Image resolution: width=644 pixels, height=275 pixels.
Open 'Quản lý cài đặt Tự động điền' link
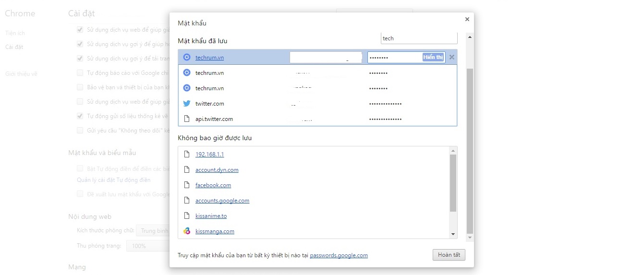(114, 180)
